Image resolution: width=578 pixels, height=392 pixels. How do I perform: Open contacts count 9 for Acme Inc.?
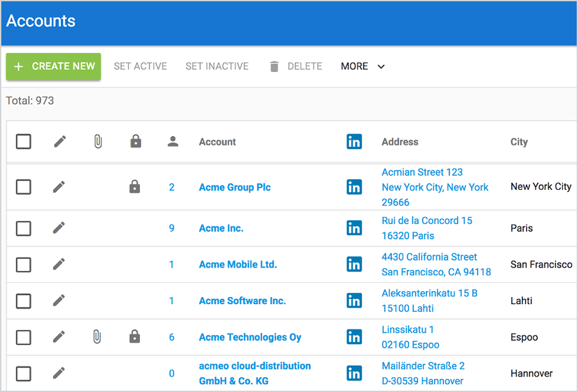pos(171,228)
